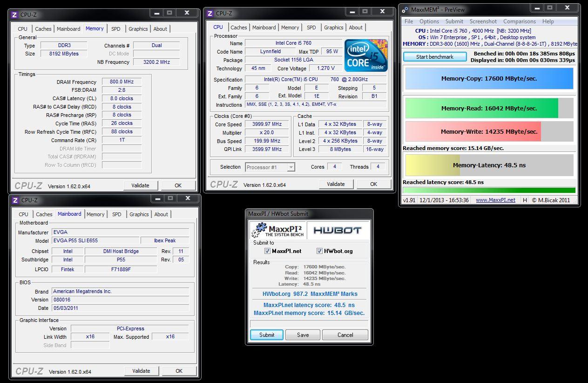Open the Options menu in MaxxMEM²
Viewport: 588px width, 383px height.
[x=429, y=21]
